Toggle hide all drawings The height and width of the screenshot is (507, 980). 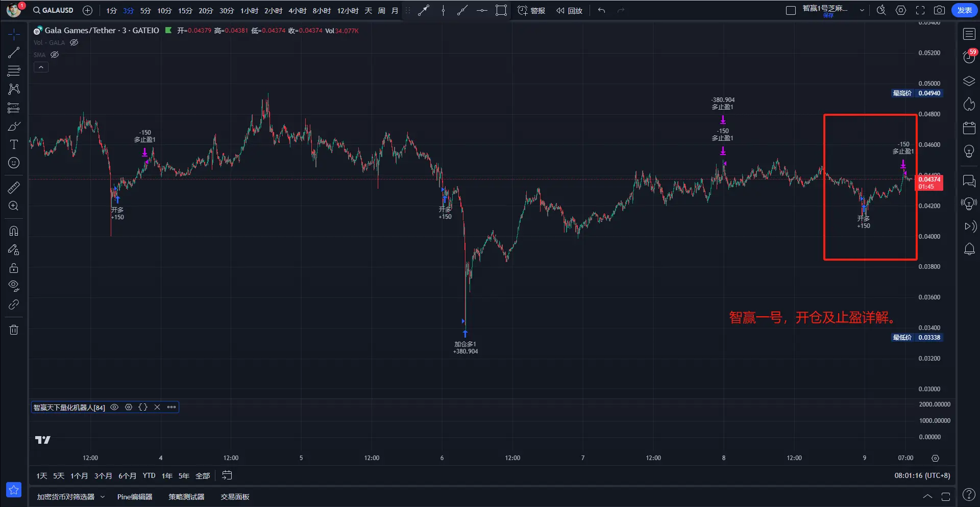coord(14,286)
